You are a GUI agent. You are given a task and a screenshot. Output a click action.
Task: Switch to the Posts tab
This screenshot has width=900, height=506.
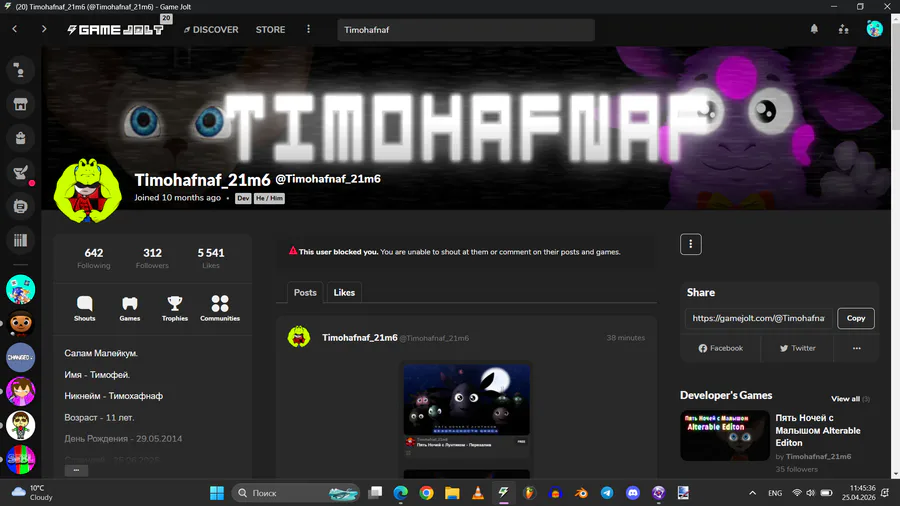305,293
